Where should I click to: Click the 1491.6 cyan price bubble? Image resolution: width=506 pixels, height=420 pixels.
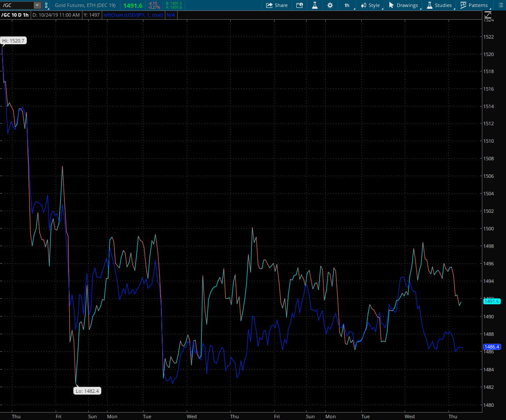tap(492, 301)
